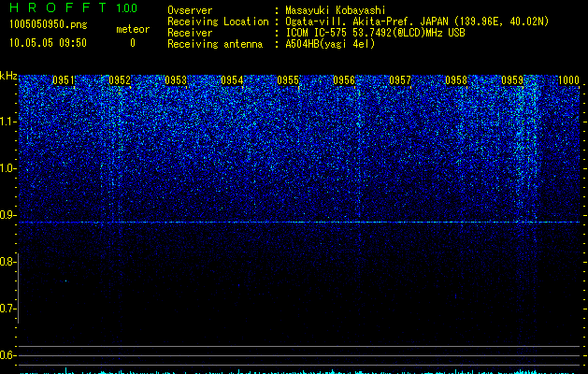Click the 0952 time marker label
This screenshot has height=374, width=588.
pos(120,80)
